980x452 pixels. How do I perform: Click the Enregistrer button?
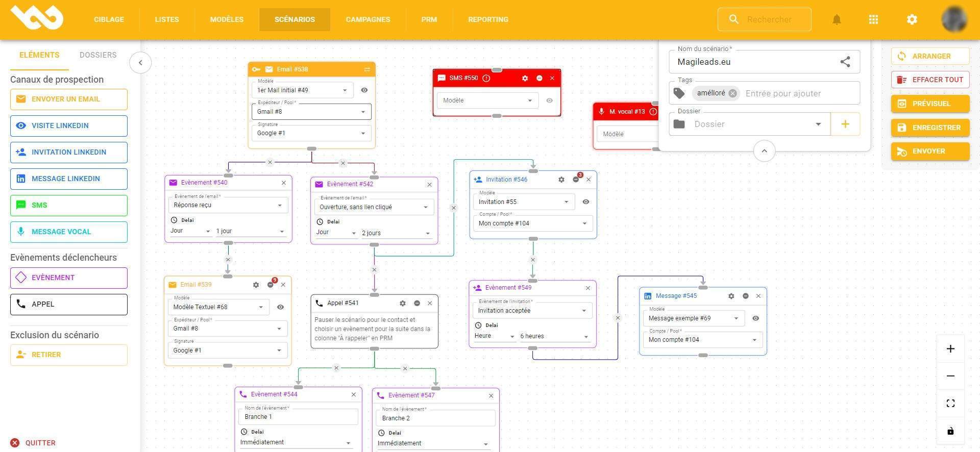point(930,128)
